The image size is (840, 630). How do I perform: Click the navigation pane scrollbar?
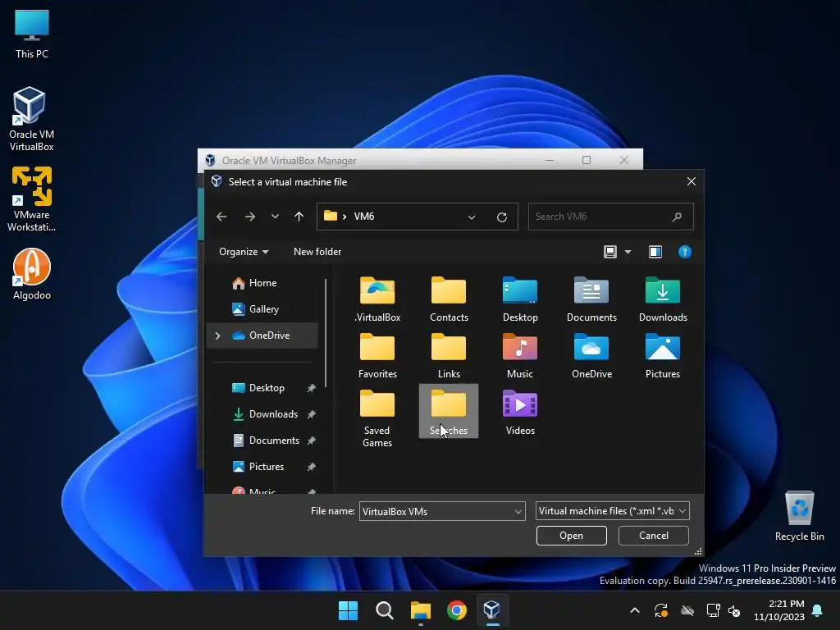pos(325,332)
